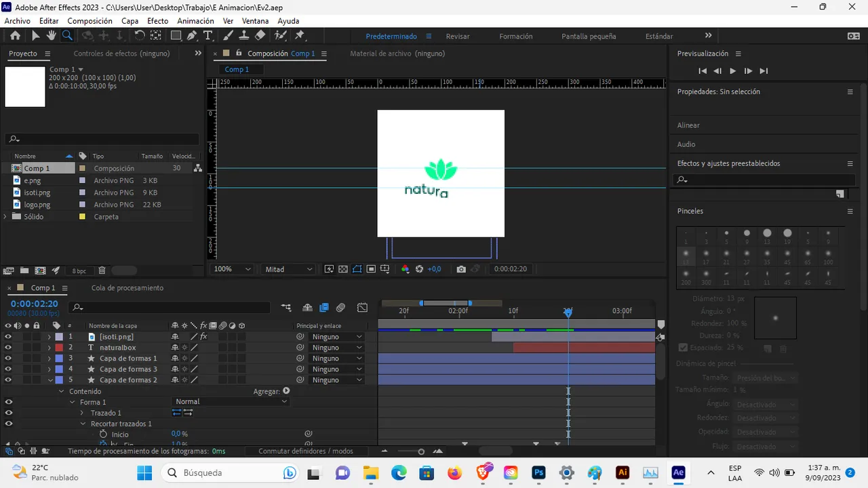Select the Zoom magnifier tool
This screenshot has width=868, height=488.
67,36
